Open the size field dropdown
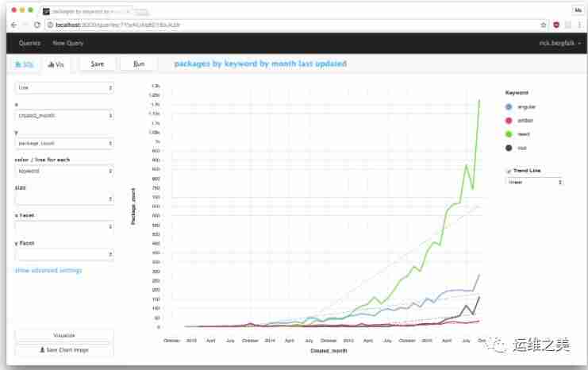 pos(64,198)
